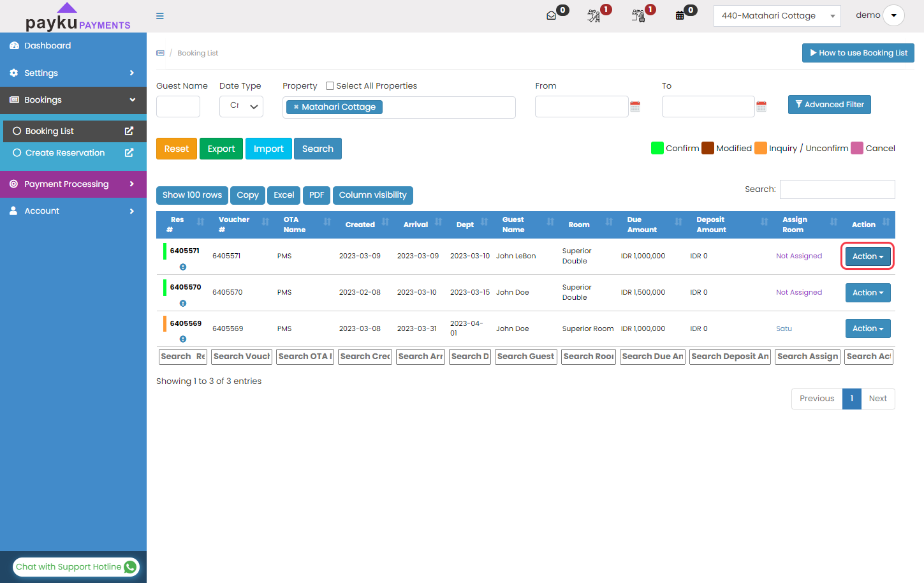This screenshot has width=924, height=583.
Task: Click the WhatsApp support hotline icon
Action: [130, 567]
